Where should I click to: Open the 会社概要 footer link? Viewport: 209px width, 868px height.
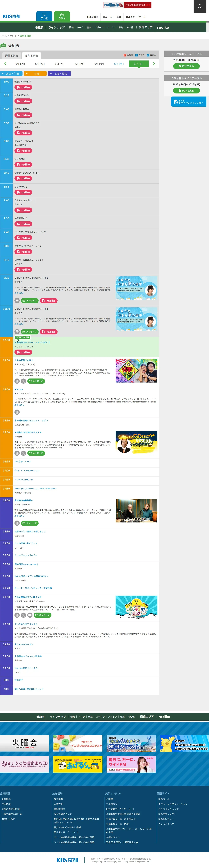click(x=6, y=799)
